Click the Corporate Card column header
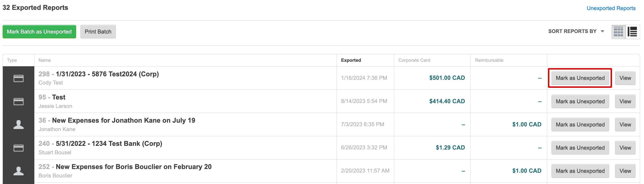Screen dimensions: 644x184 (414, 60)
